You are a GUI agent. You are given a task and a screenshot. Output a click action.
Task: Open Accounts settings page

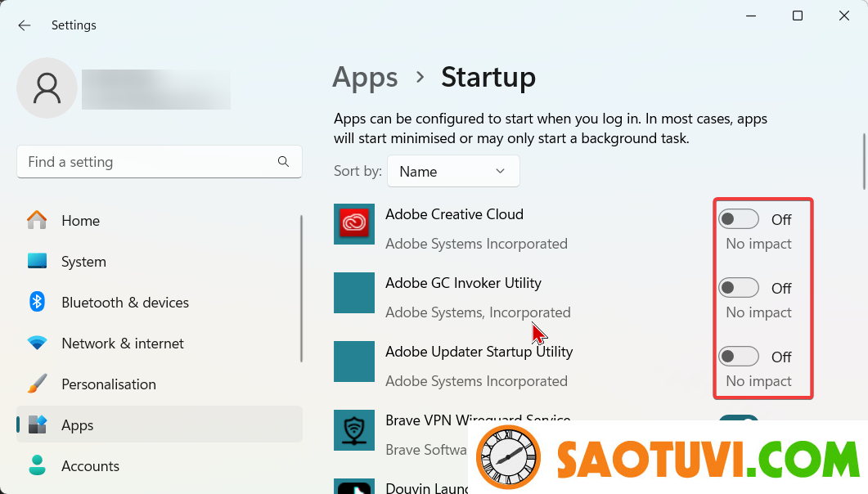point(160,466)
